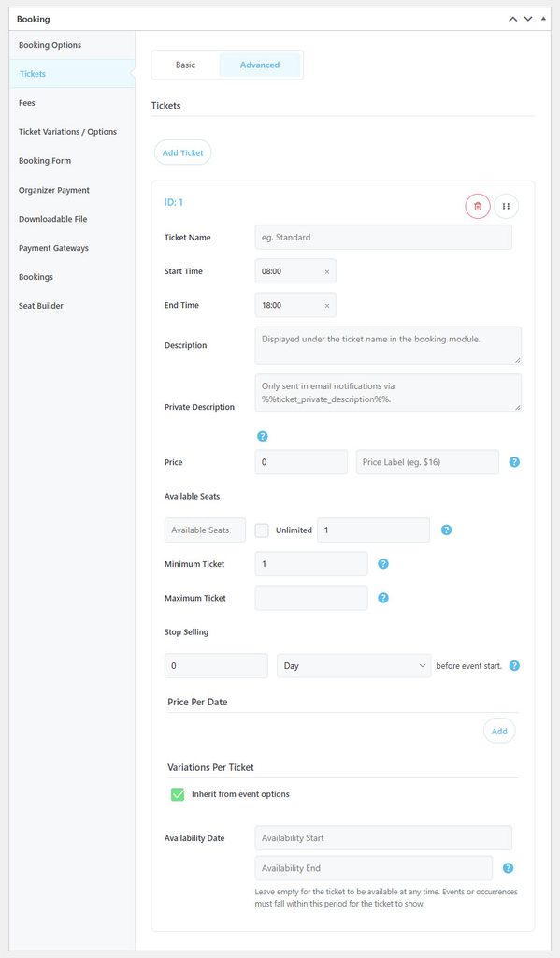Image resolution: width=560 pixels, height=958 pixels.
Task: Click the Add Ticket button
Action: coord(182,152)
